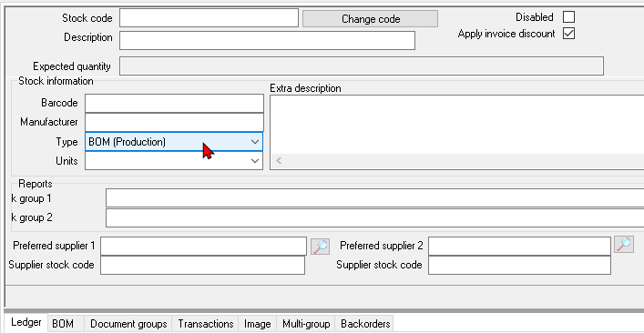Click the Barcode input box

(174, 104)
